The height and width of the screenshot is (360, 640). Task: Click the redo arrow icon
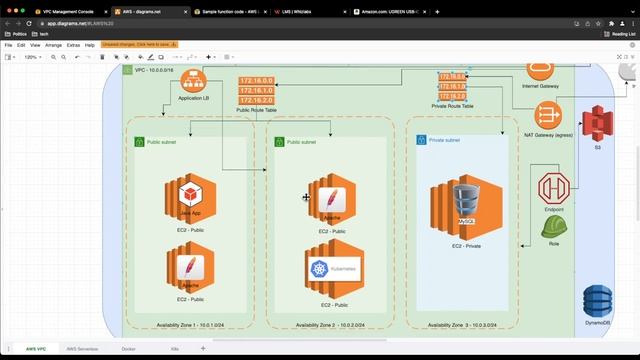(88, 57)
